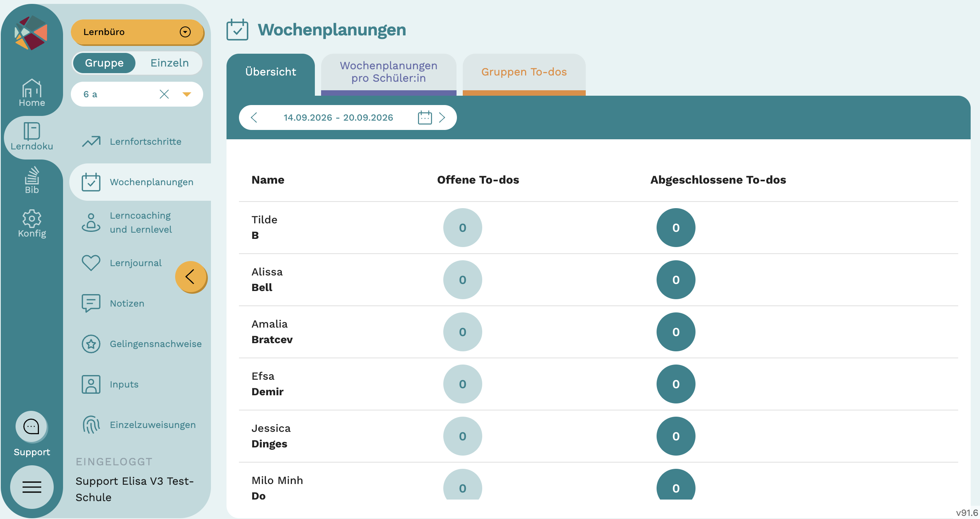Click Amalia Bratcev completed to-dos count
Image resolution: width=980 pixels, height=519 pixels.
click(676, 332)
